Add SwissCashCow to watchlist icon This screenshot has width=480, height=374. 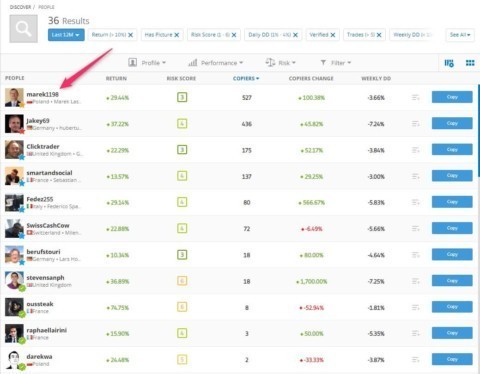(x=415, y=229)
